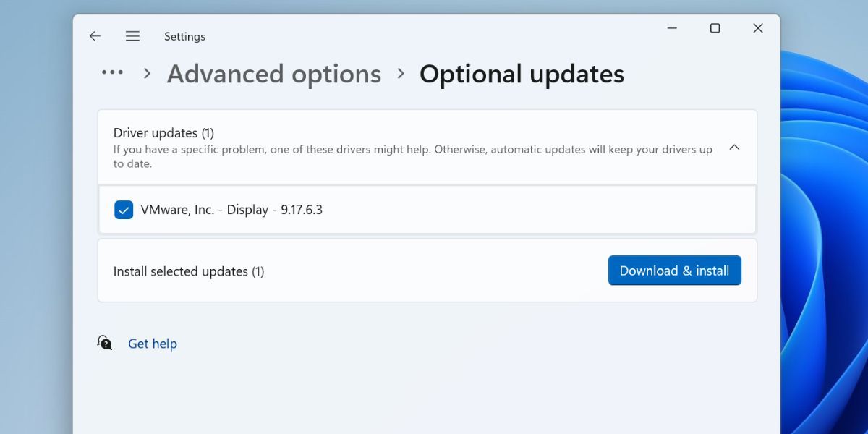Click the Settings title text
The image size is (868, 434).
[x=184, y=36]
